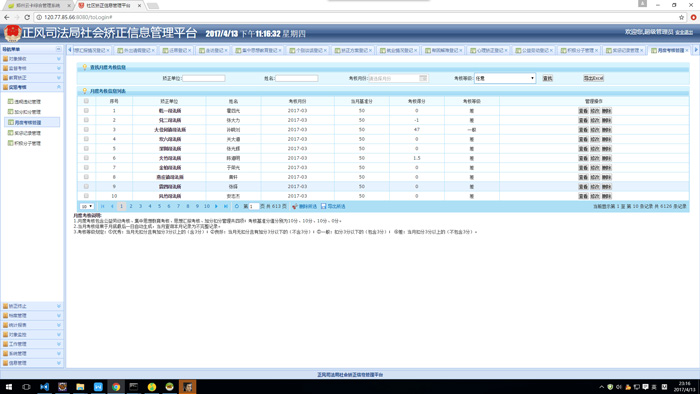700x394 pixels.
Task: Go to the first page of results
Action: 103,206
